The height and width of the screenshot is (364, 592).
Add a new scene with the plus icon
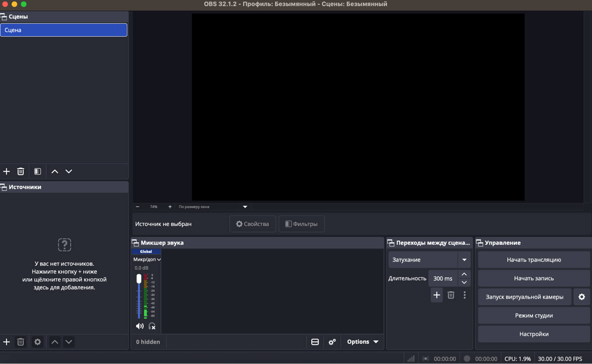(x=6, y=171)
